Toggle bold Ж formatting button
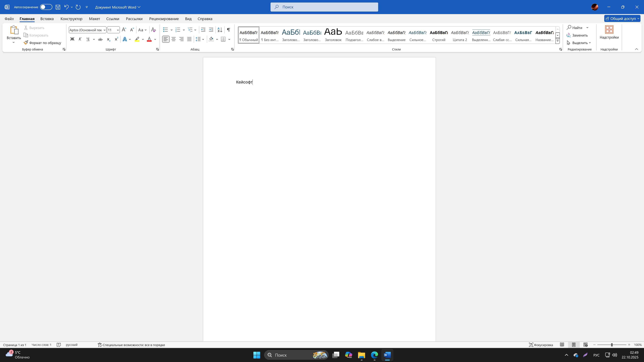The height and width of the screenshot is (362, 644). point(72,39)
